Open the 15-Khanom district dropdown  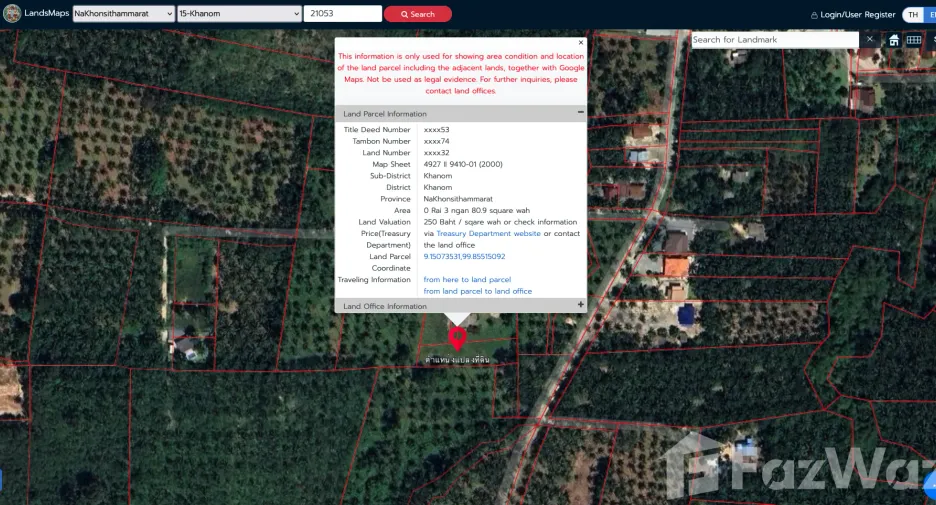click(239, 14)
